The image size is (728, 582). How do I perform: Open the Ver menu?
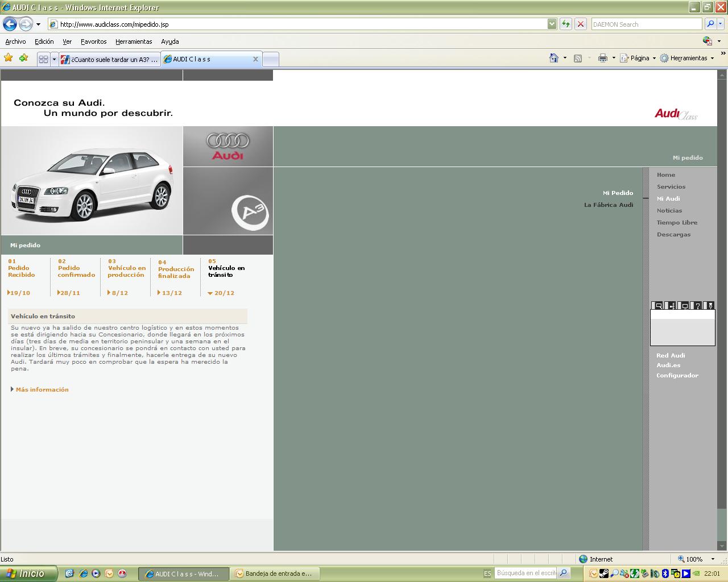coord(67,41)
